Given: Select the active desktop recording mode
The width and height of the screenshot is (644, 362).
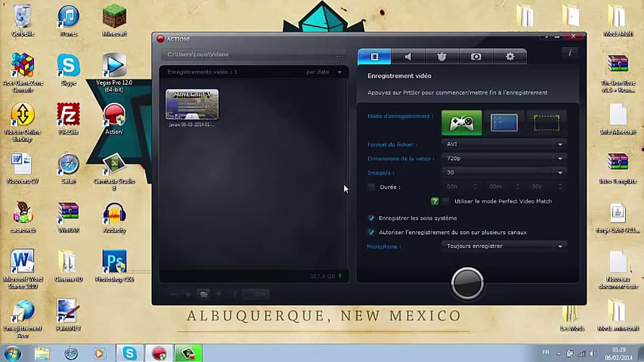Looking at the screenshot, I should [504, 123].
